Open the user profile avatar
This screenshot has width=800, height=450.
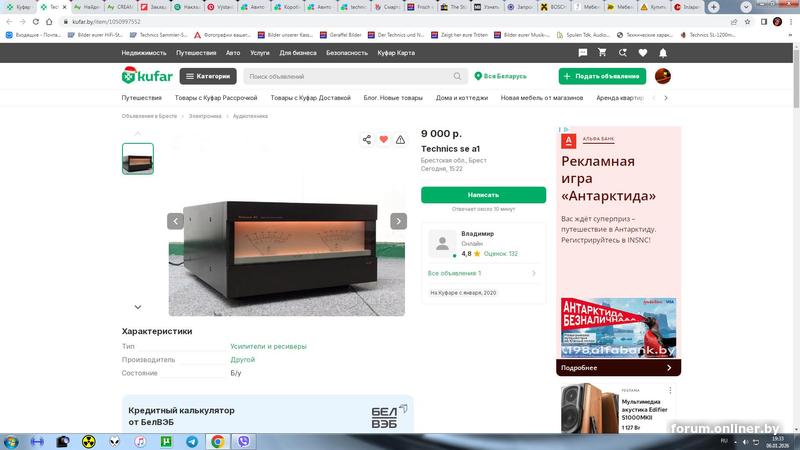point(663,76)
